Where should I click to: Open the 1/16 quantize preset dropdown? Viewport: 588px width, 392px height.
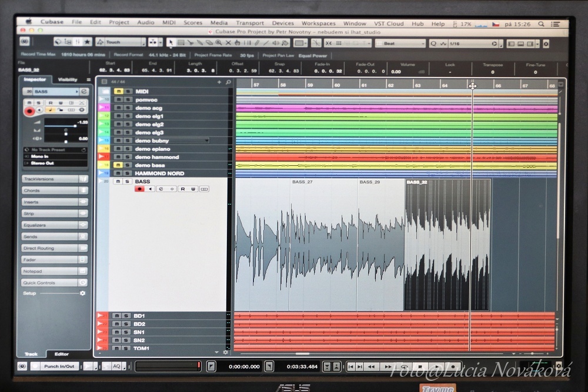click(x=473, y=44)
